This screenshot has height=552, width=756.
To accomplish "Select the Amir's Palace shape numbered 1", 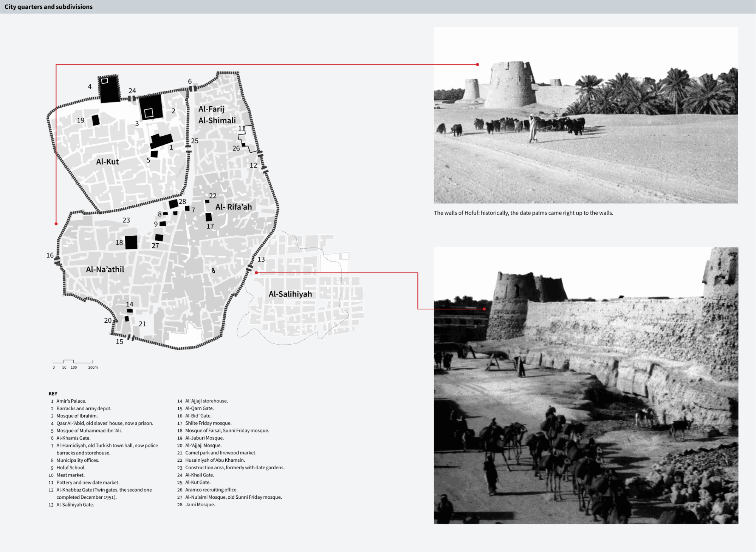I will (161, 141).
